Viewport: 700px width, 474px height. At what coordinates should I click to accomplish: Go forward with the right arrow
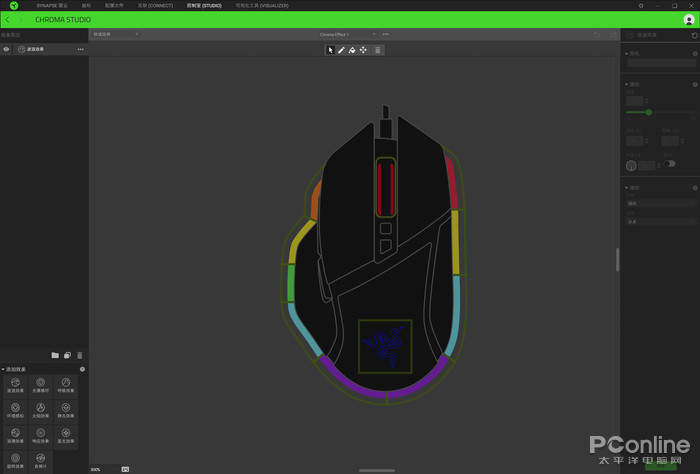coord(21,20)
